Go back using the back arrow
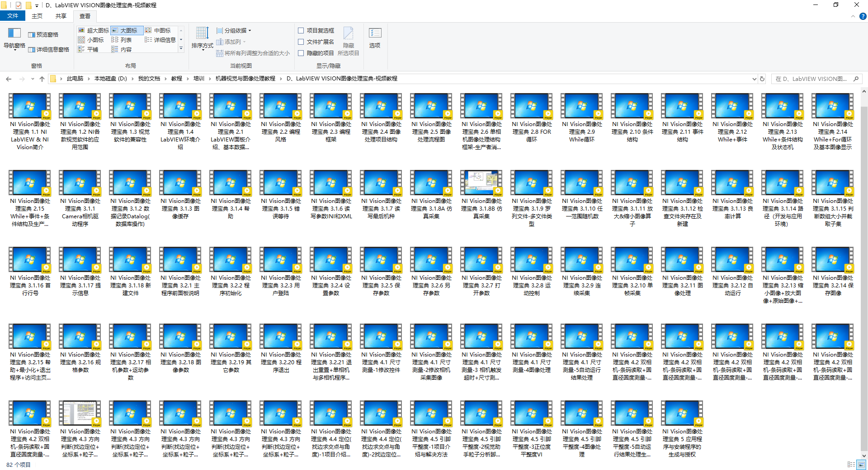The height and width of the screenshot is (470, 868). (9, 79)
